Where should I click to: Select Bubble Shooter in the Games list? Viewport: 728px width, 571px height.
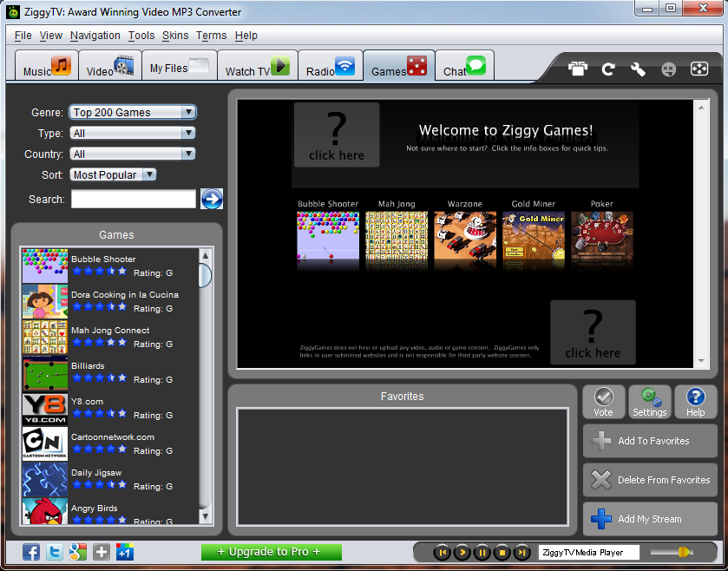point(110,266)
